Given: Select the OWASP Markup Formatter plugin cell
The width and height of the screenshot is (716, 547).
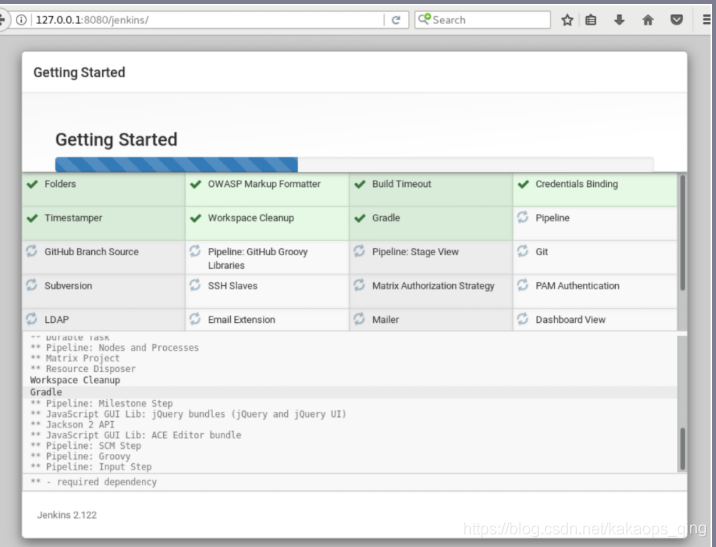Looking at the screenshot, I should pyautogui.click(x=266, y=185).
